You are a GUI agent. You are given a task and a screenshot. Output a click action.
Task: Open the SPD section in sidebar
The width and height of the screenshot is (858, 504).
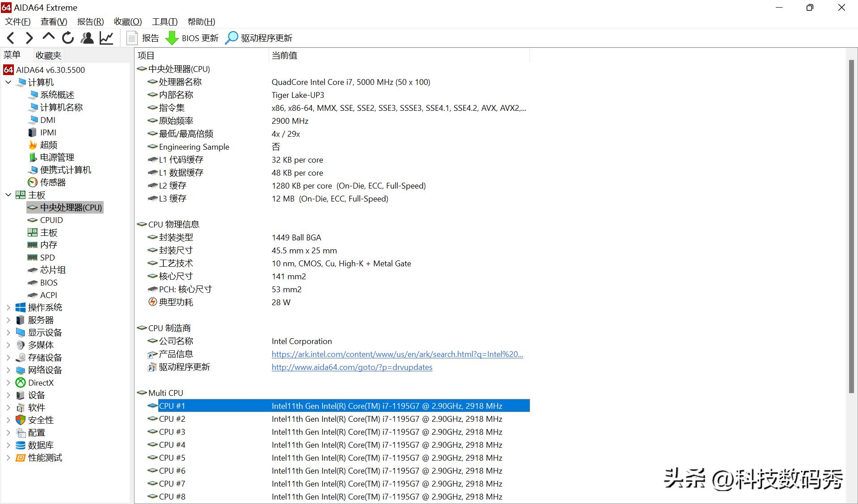point(48,257)
